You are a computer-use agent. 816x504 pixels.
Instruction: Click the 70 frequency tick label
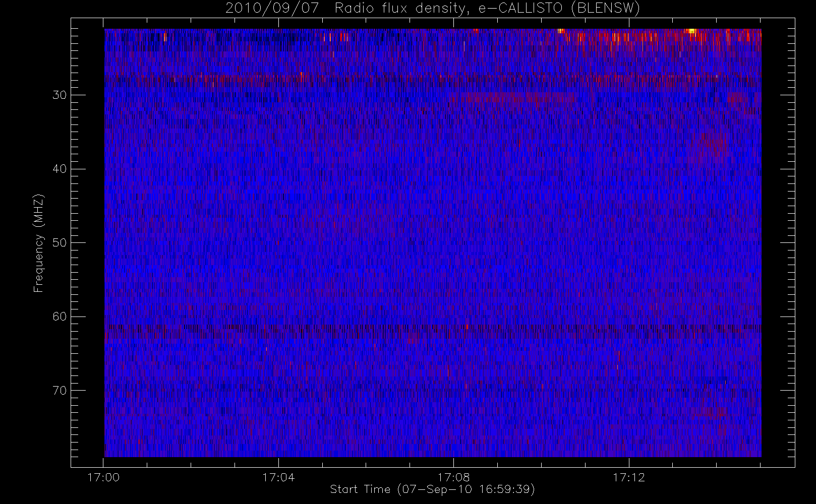(60, 391)
